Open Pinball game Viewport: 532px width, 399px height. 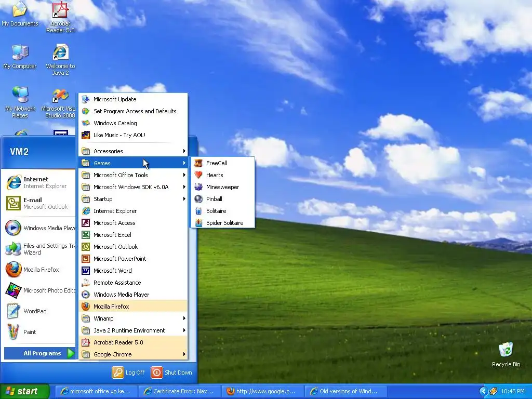pyautogui.click(x=222, y=199)
